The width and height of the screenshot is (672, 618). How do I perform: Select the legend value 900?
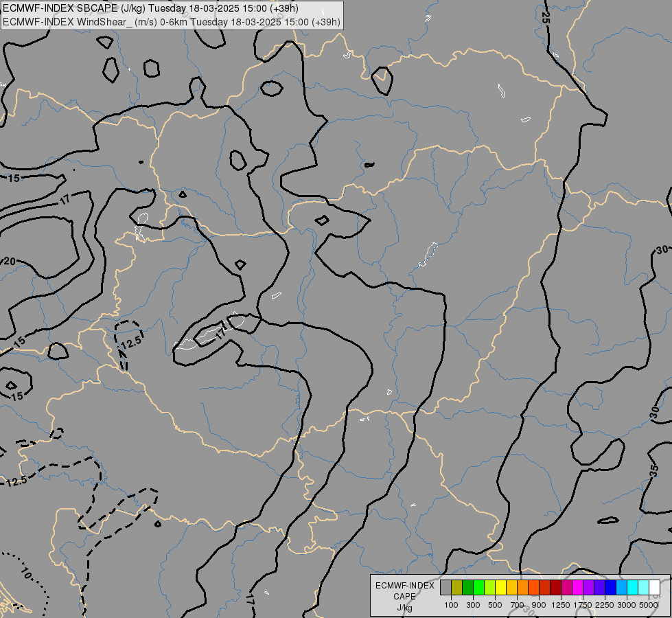(539, 605)
